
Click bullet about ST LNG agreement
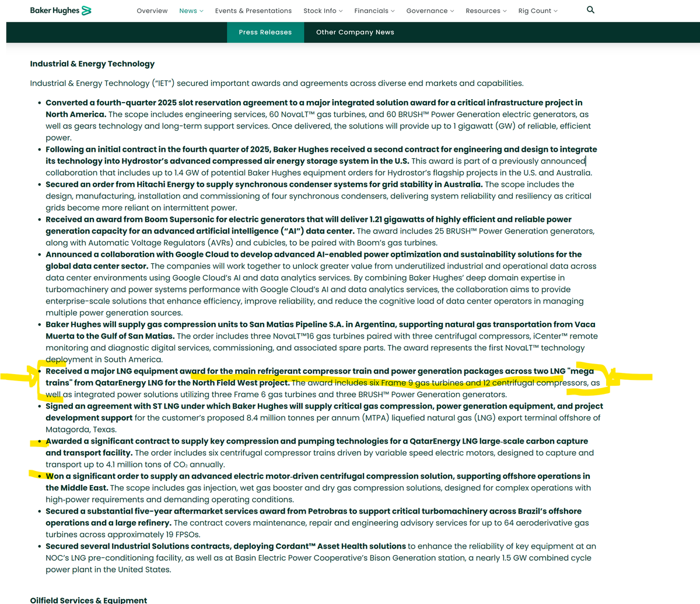coord(324,418)
